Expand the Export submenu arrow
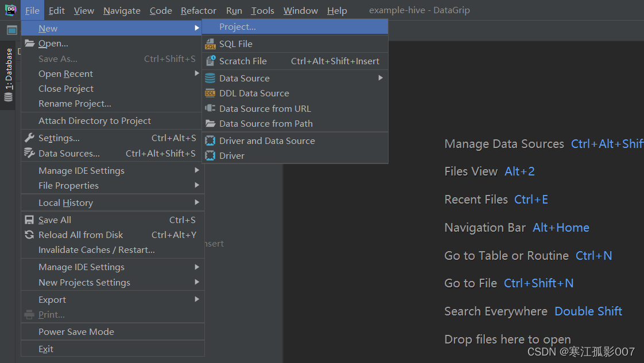The image size is (644, 363). click(197, 299)
